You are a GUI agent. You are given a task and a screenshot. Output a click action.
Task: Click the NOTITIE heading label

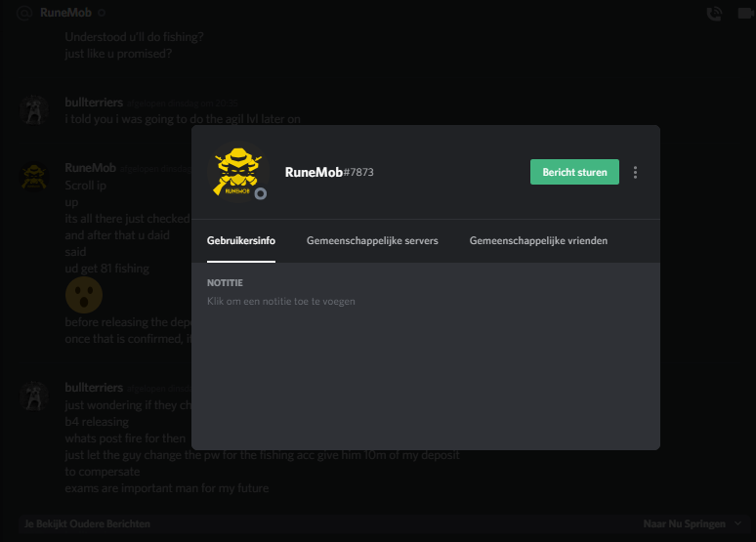click(x=225, y=283)
